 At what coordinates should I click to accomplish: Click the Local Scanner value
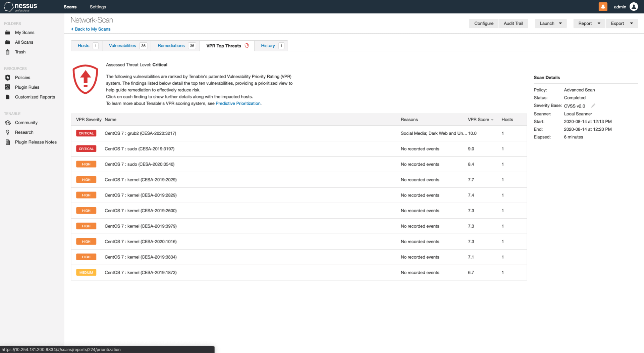coord(578,114)
